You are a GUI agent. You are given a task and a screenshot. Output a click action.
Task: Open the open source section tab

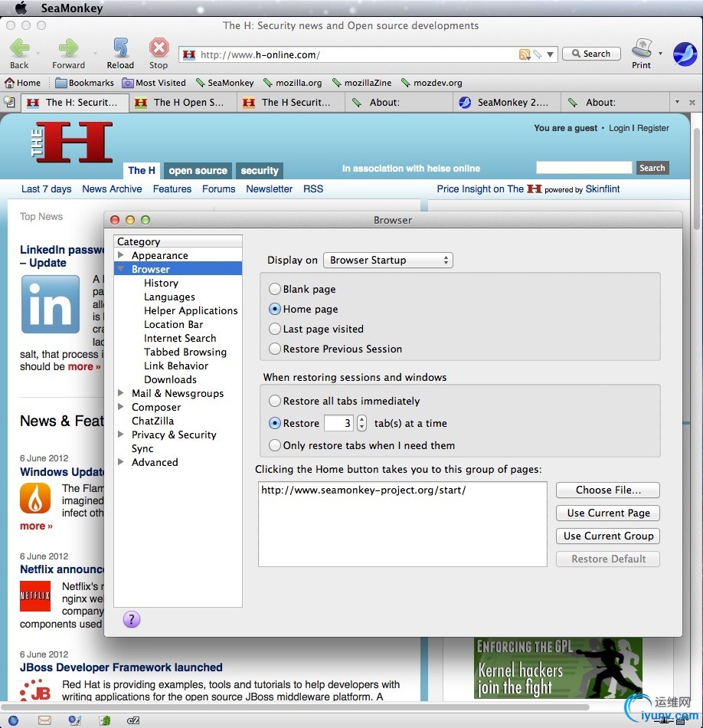click(x=198, y=170)
